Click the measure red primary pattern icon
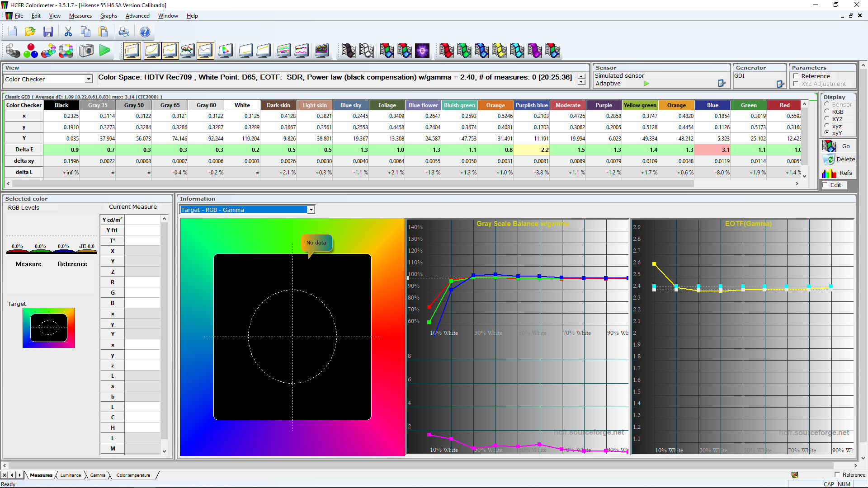868x488 pixels. tap(446, 51)
